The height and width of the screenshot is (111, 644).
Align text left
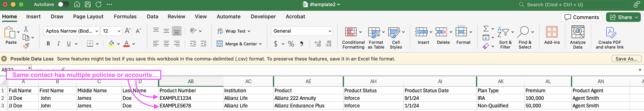click(156, 44)
